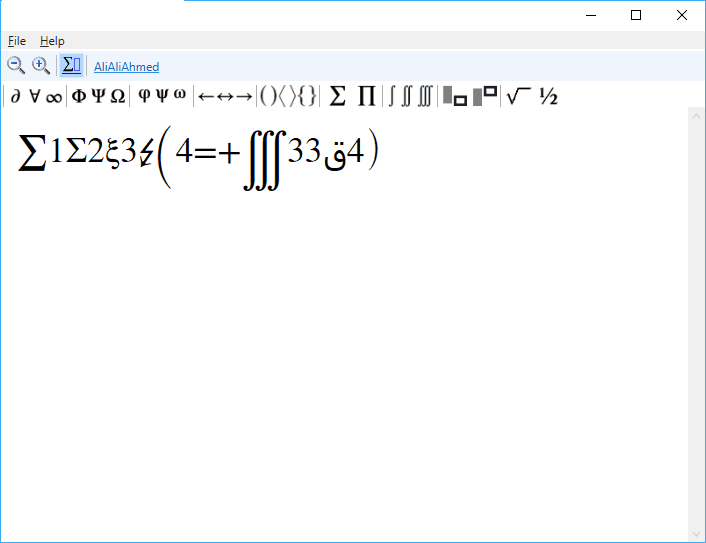Click the Arabic letter in the equation
The image size is (706, 543).
[x=335, y=154]
